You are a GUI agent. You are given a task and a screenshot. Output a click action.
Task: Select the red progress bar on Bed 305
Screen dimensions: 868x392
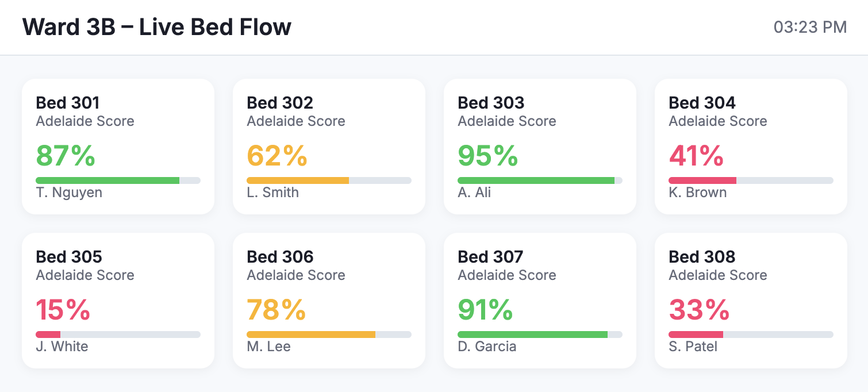click(118, 335)
